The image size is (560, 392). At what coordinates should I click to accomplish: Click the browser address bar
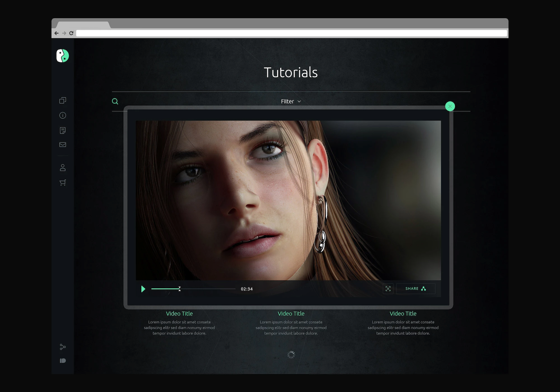pyautogui.click(x=291, y=33)
